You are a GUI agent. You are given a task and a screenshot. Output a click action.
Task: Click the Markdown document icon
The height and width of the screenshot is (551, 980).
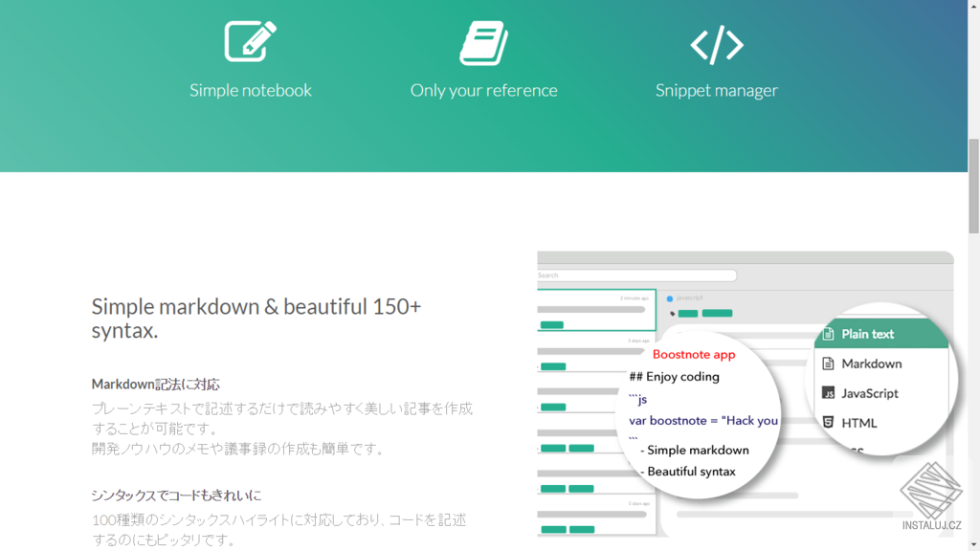[828, 364]
